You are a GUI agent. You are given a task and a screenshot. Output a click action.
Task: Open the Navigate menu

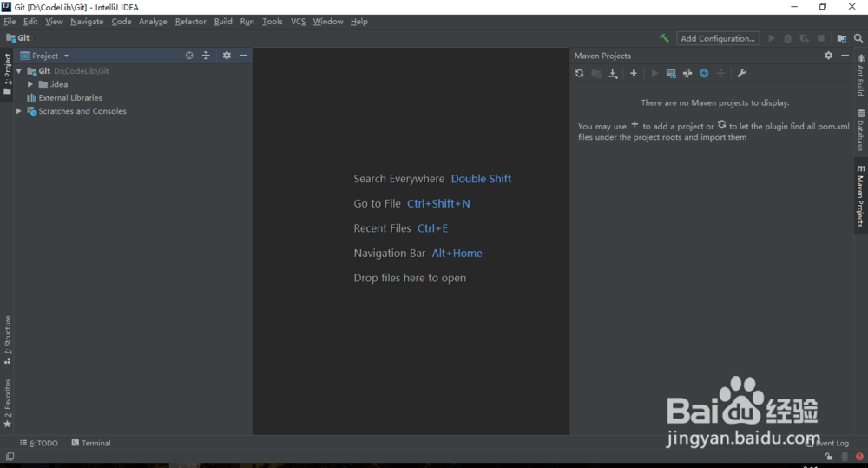(87, 22)
